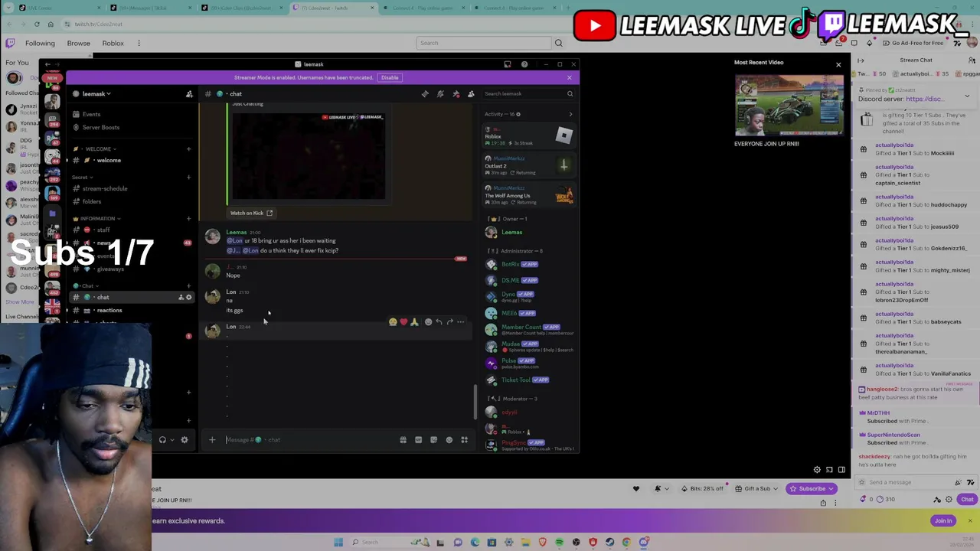The height and width of the screenshot is (551, 980).
Task: Open pinned messages in Discord chat header
Action: (456, 93)
